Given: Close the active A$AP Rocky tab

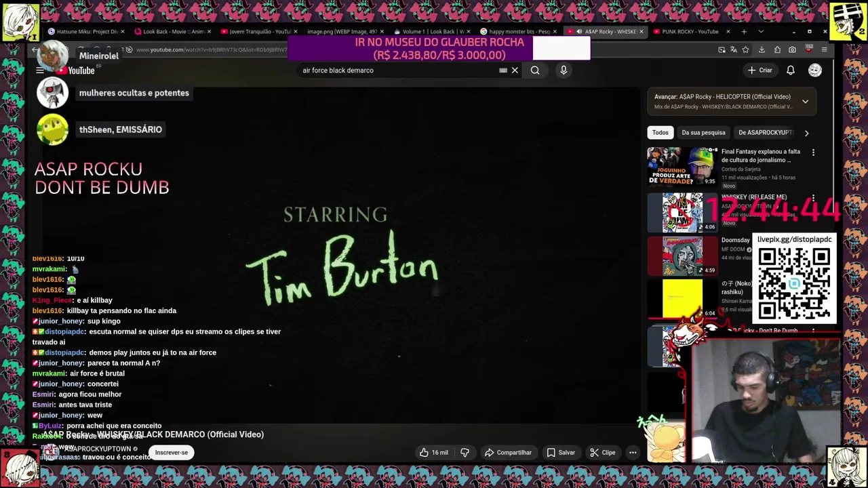Looking at the screenshot, I should [x=641, y=31].
